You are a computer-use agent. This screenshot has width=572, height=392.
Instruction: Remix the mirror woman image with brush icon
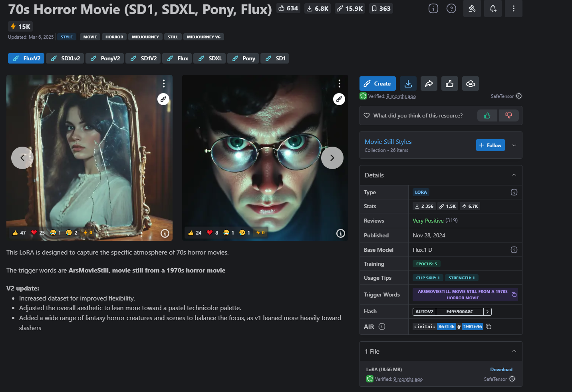pyautogui.click(x=163, y=99)
